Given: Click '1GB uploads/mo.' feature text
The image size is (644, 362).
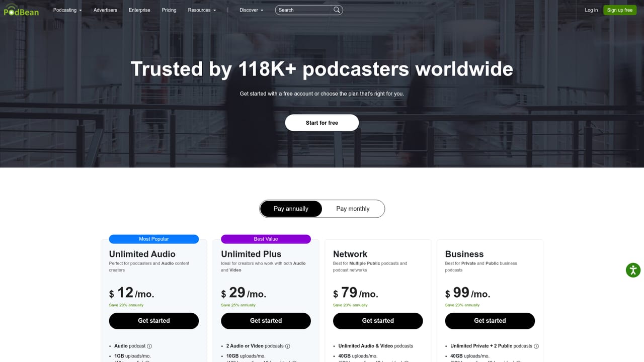Looking at the screenshot, I should (132, 356).
